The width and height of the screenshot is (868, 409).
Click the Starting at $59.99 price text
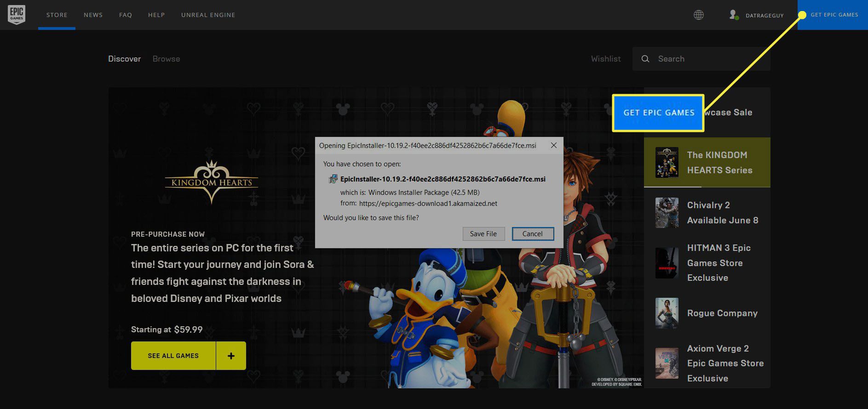(x=167, y=329)
